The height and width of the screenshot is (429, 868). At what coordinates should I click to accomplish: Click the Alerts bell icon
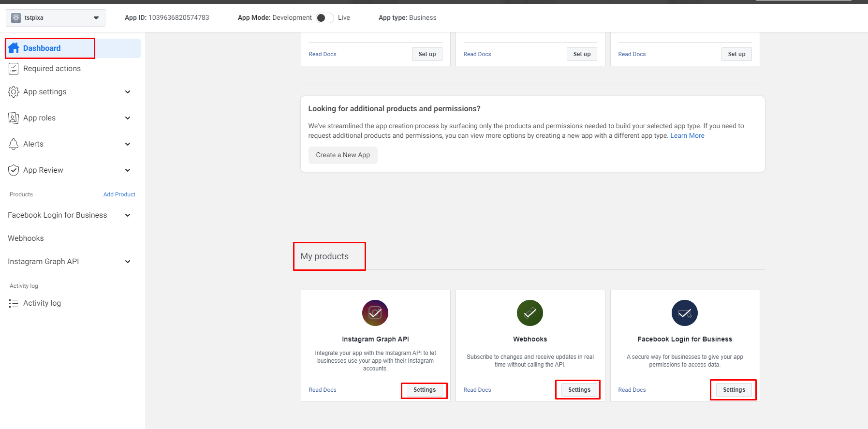pyautogui.click(x=14, y=144)
